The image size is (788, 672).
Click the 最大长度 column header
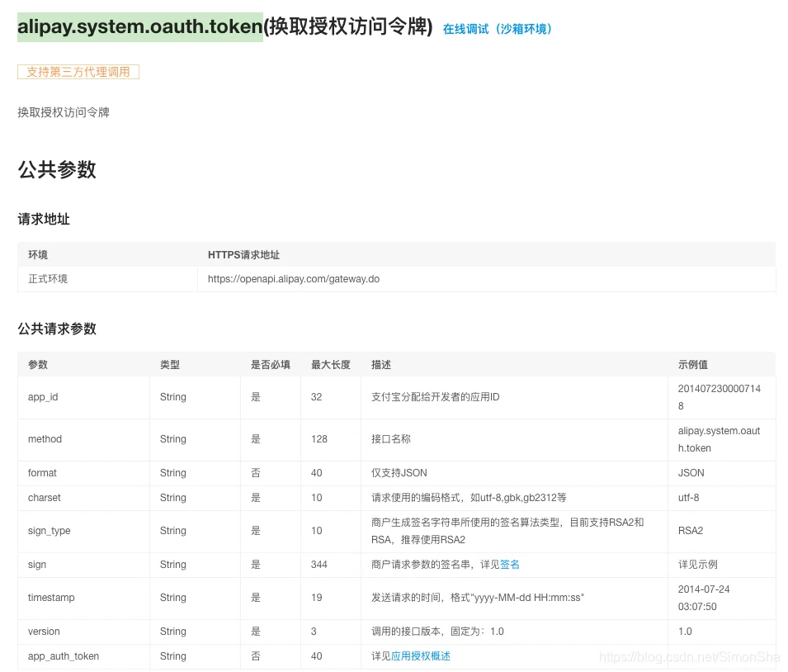click(331, 365)
